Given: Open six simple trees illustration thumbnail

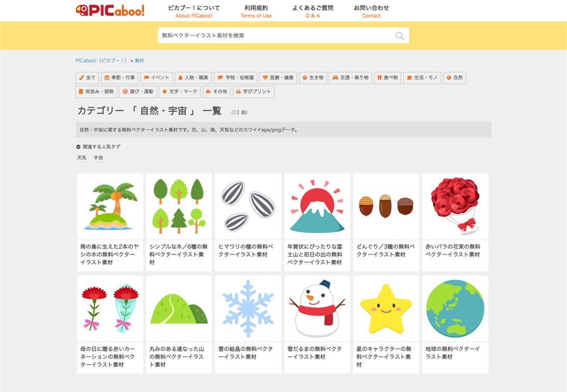Looking at the screenshot, I should 179,206.
